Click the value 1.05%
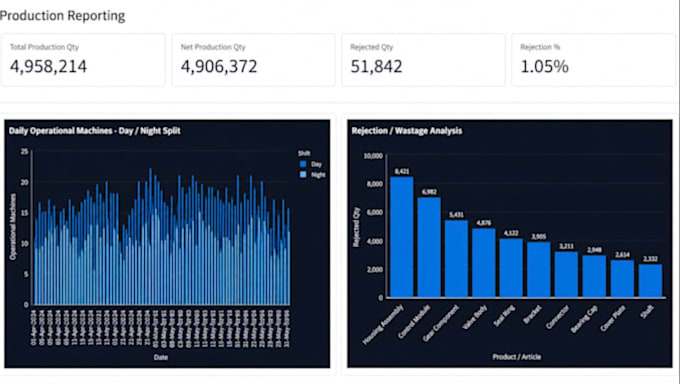680x384 pixels. point(544,66)
